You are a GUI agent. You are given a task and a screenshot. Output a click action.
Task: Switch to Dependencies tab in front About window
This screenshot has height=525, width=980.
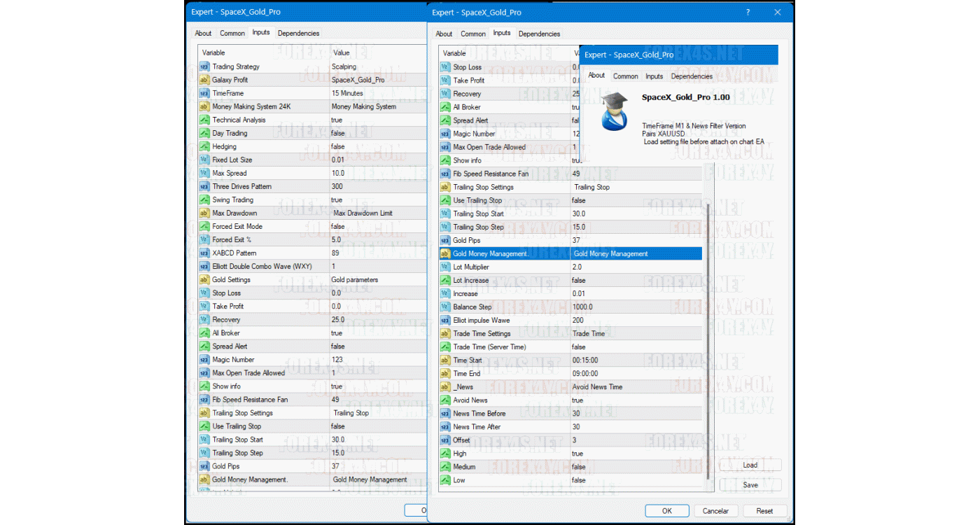click(x=692, y=76)
